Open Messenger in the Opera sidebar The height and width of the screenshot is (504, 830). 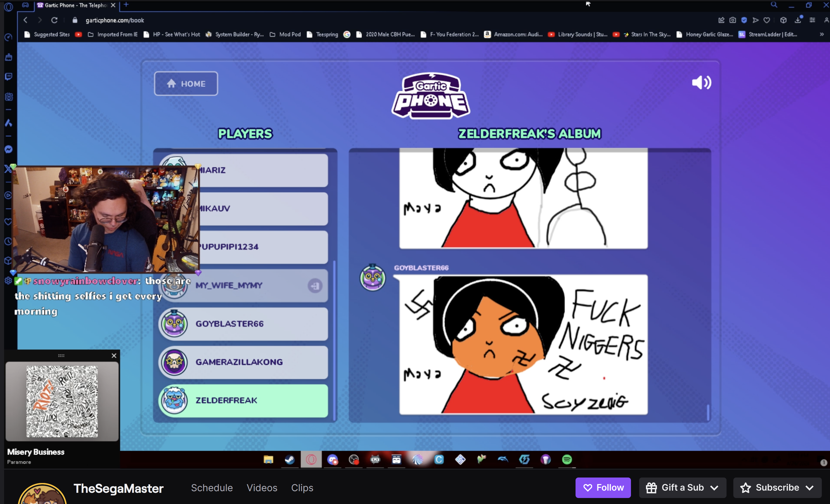[9, 149]
